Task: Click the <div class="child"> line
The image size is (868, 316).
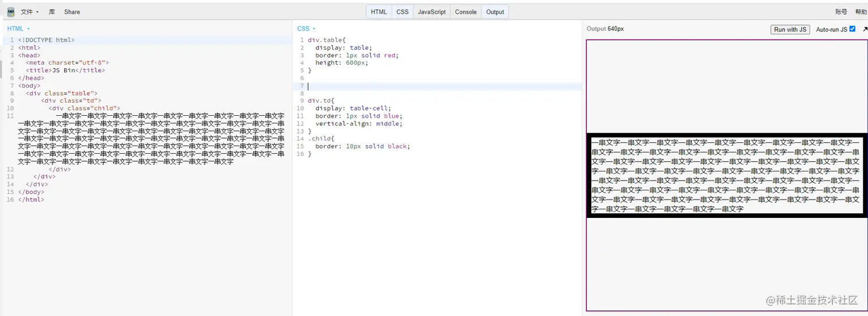Action: tap(84, 108)
